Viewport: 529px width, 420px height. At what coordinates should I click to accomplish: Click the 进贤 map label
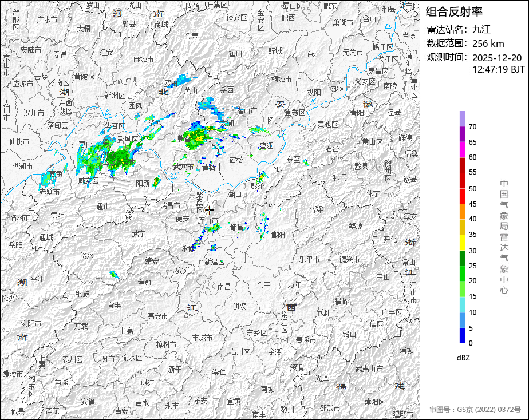[x=240, y=307]
